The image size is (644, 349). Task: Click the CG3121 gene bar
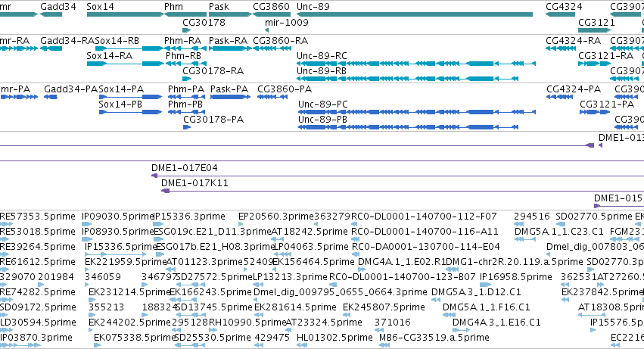click(594, 30)
